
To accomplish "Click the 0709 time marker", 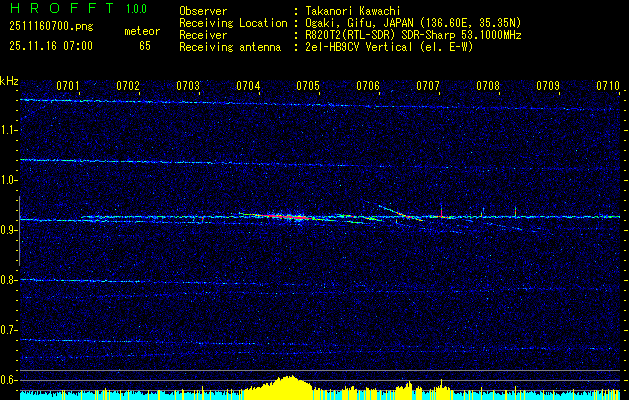I will tap(548, 86).
